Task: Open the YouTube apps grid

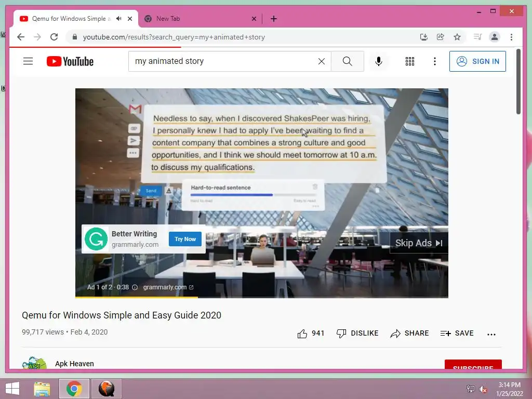Action: pyautogui.click(x=409, y=61)
